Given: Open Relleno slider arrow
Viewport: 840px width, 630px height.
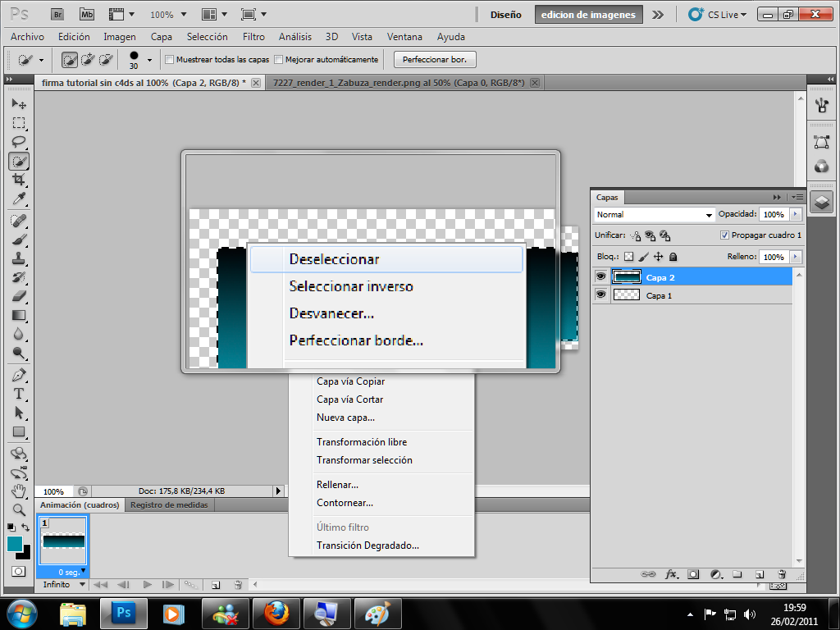Looking at the screenshot, I should (795, 257).
